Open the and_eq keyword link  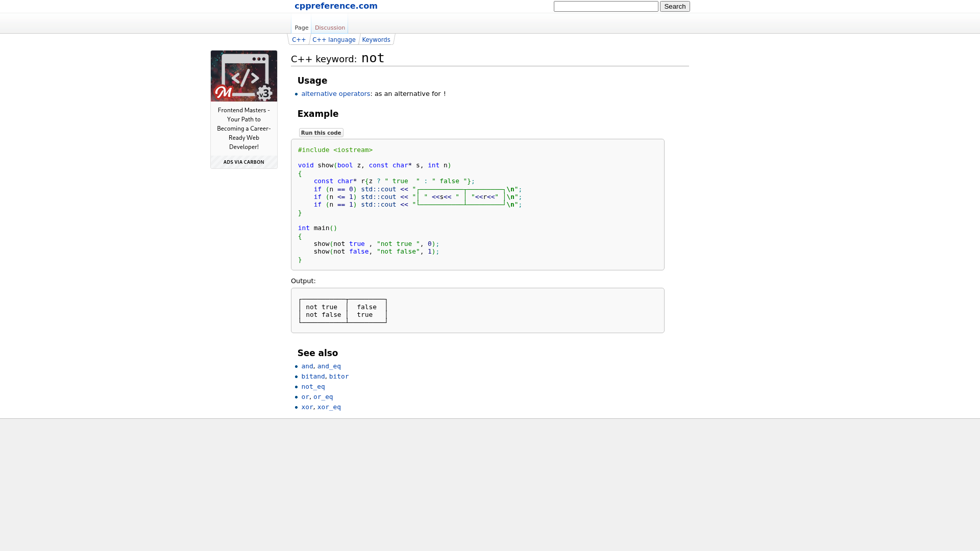[329, 366]
